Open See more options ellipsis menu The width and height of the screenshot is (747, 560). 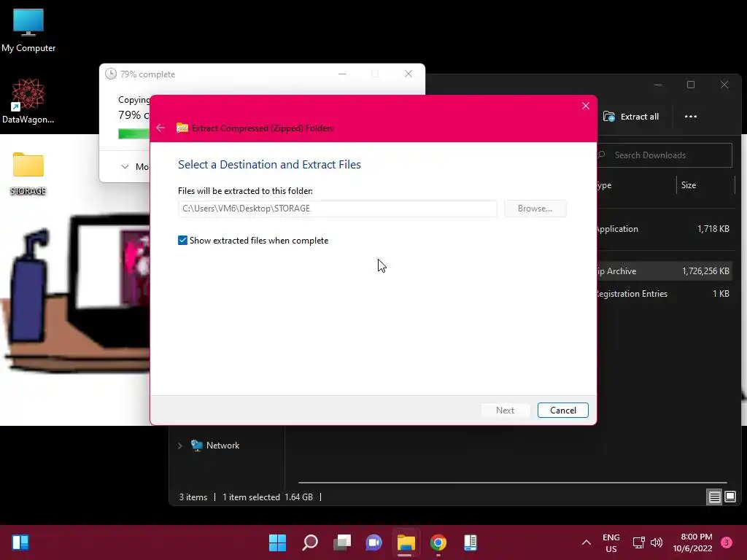pyautogui.click(x=690, y=117)
